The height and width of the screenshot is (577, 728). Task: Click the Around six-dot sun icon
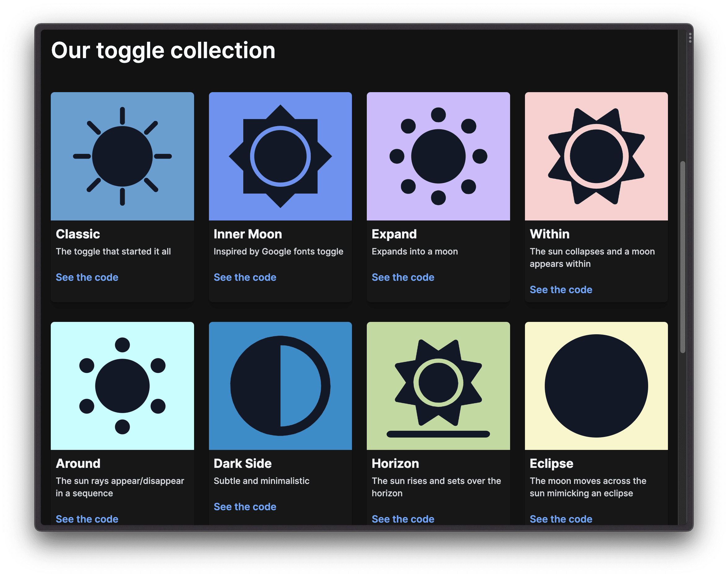(122, 386)
